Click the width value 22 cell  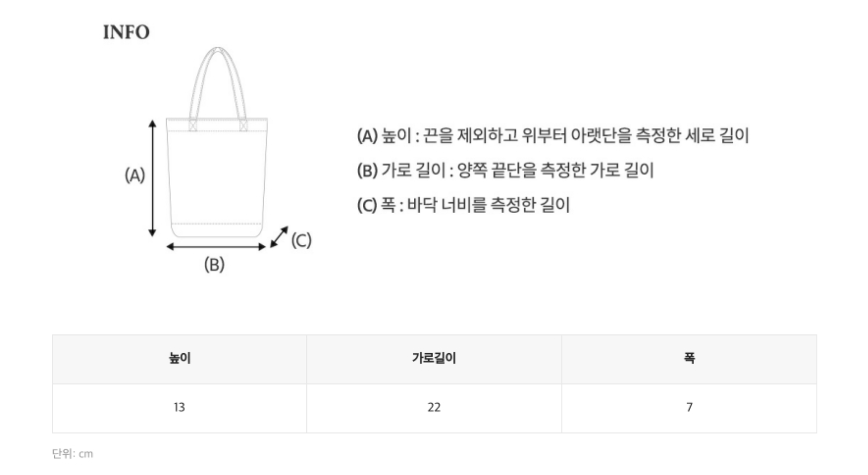pos(434,407)
